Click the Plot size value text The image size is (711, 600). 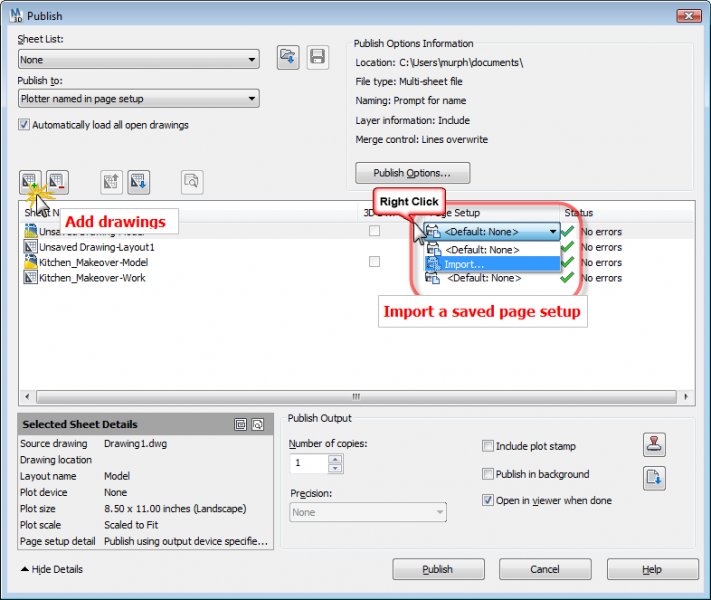(175, 508)
